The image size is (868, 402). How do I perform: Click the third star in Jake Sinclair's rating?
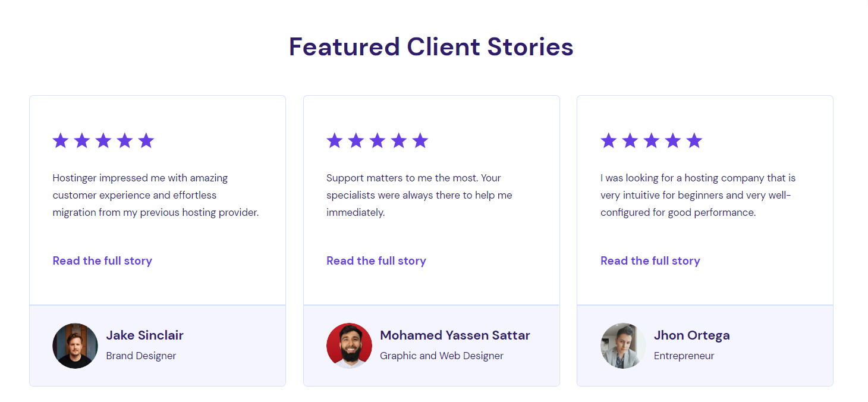[103, 140]
